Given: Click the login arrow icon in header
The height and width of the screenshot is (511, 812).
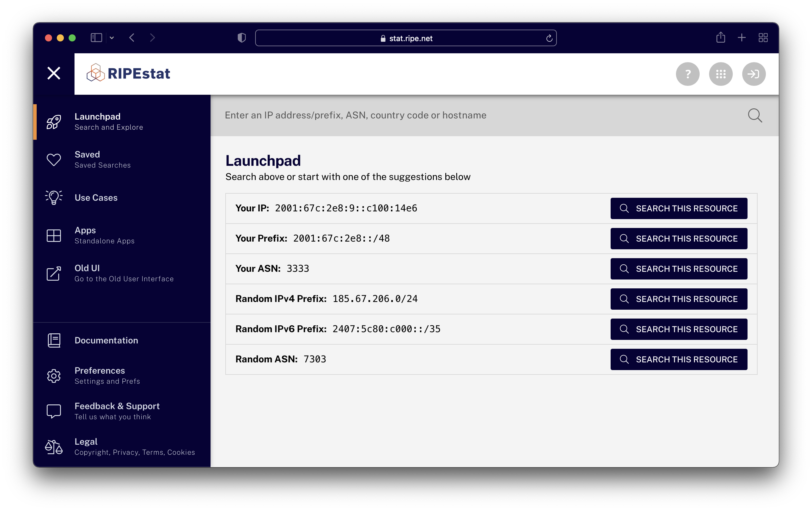Looking at the screenshot, I should (x=753, y=74).
